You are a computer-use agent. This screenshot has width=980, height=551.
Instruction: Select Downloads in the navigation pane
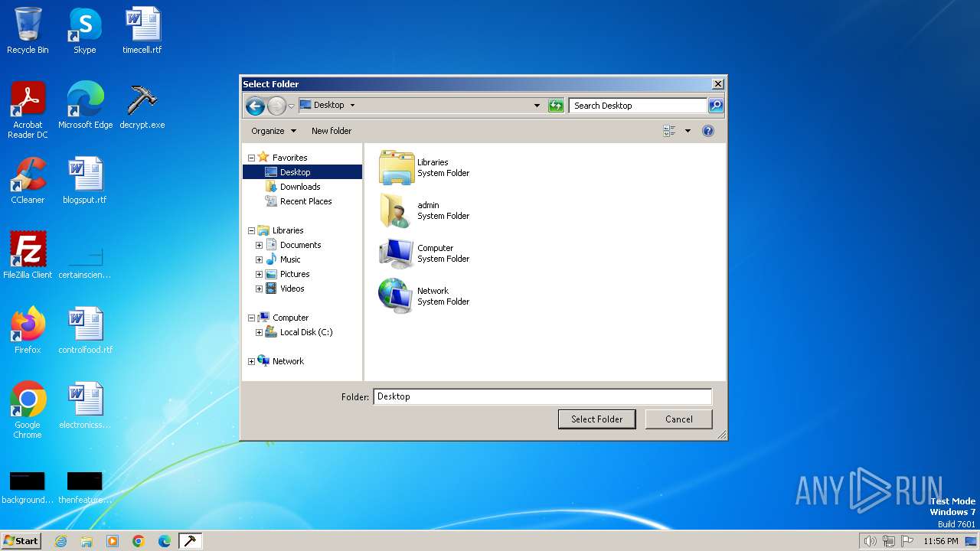[300, 187]
